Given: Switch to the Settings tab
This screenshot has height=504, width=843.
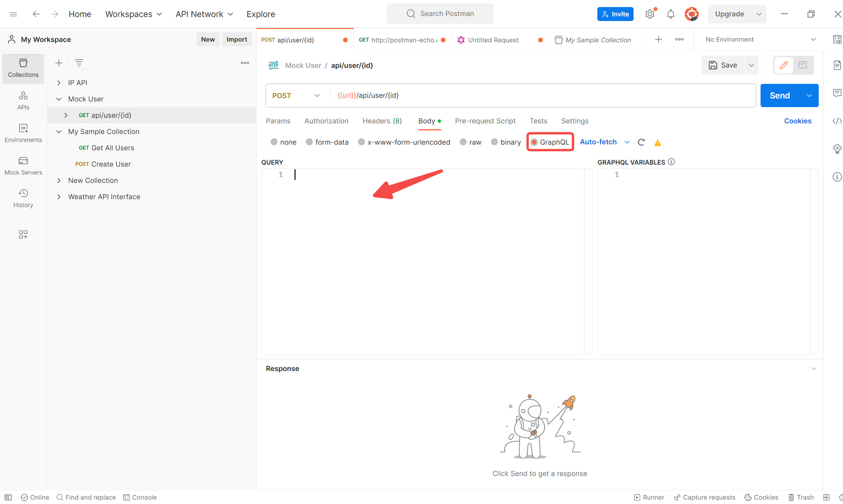Looking at the screenshot, I should click(575, 121).
